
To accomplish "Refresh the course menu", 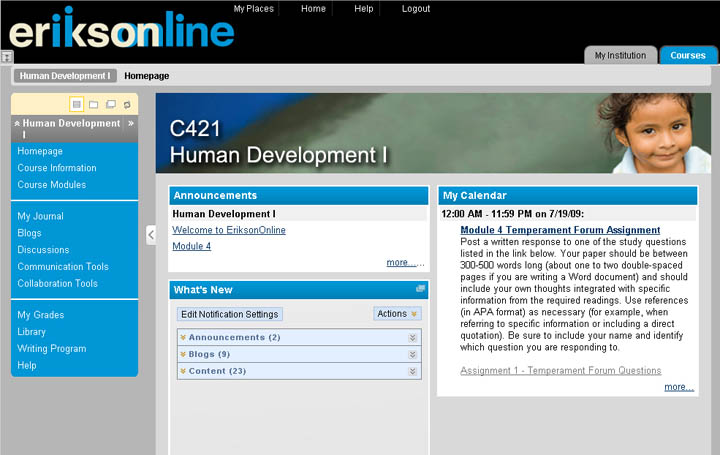I will (127, 105).
